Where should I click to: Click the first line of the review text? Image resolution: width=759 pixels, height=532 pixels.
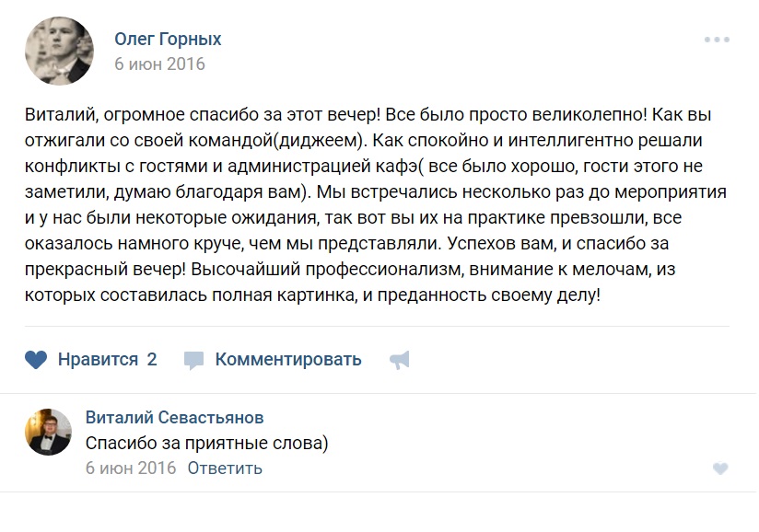point(368,116)
